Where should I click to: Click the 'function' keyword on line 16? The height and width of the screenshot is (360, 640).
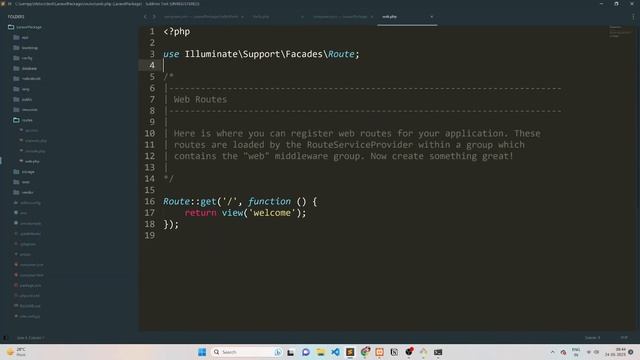[269, 201]
